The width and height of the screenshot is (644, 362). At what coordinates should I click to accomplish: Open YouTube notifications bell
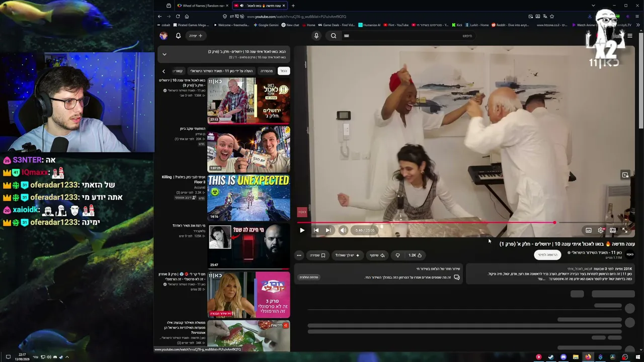coord(178,36)
